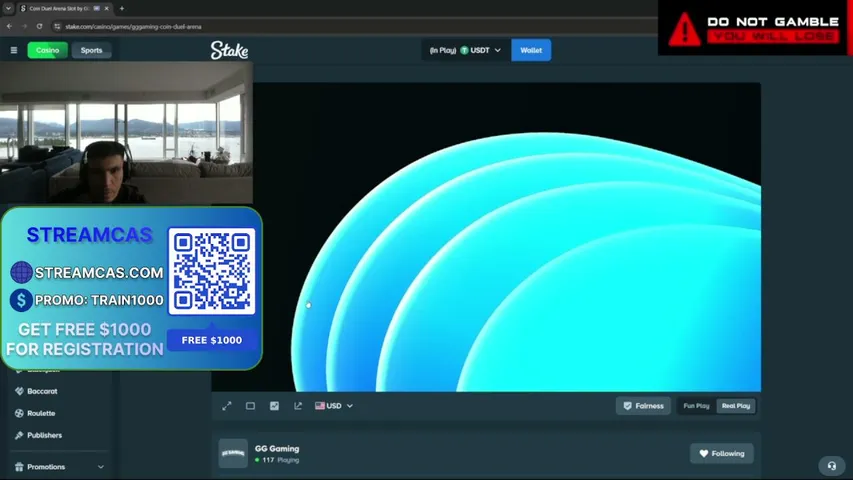This screenshot has height=480, width=853.
Task: Go forward in the browser
Action: tap(24, 26)
